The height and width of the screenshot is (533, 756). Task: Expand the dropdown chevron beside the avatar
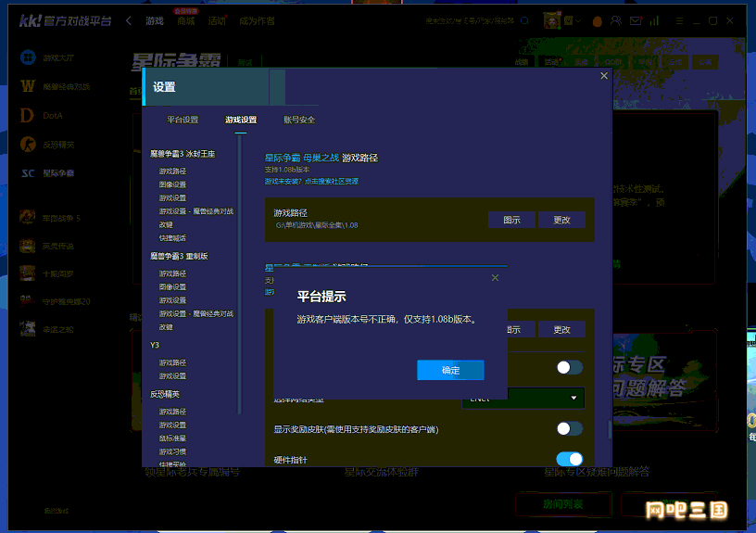(x=577, y=21)
